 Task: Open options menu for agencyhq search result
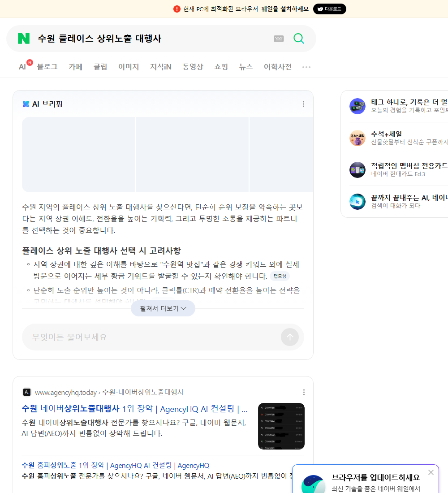[x=304, y=392]
